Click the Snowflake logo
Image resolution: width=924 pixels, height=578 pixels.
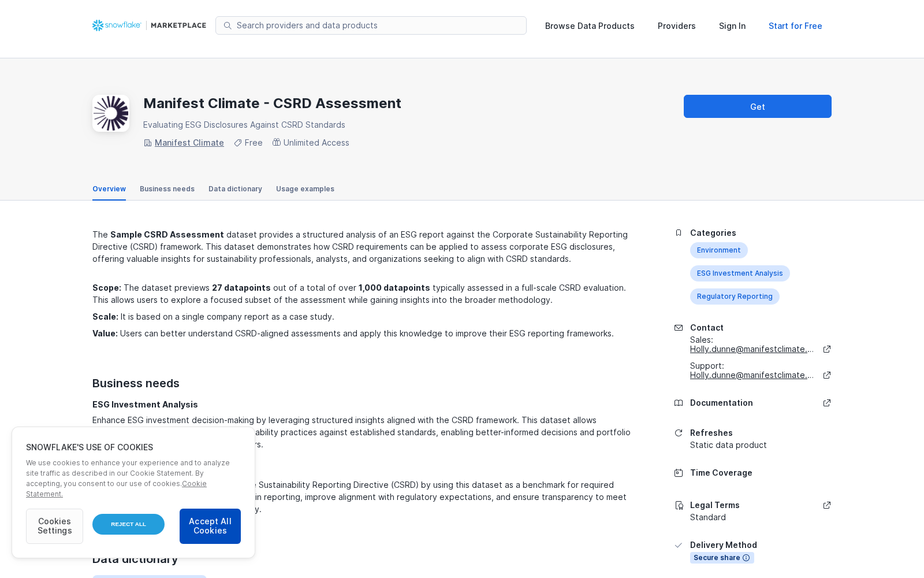117,25
